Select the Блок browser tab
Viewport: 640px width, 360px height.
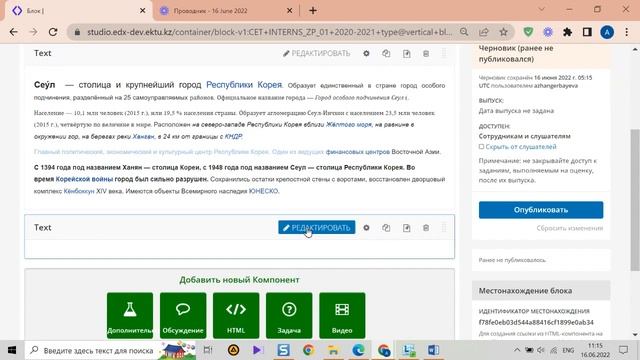click(78, 11)
